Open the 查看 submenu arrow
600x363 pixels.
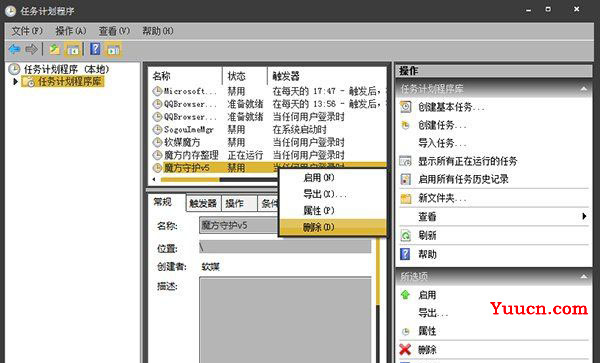tap(584, 216)
